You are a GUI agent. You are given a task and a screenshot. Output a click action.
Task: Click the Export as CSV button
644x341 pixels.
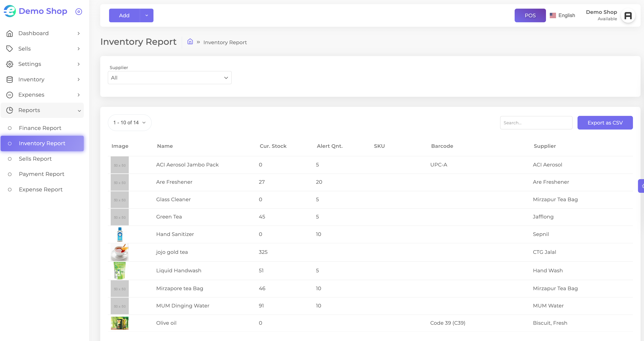(605, 123)
